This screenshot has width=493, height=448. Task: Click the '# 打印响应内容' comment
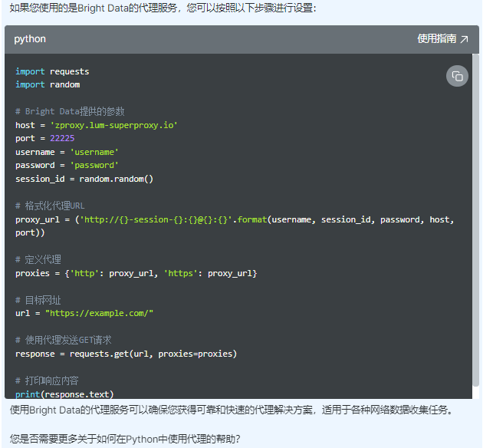(47, 381)
